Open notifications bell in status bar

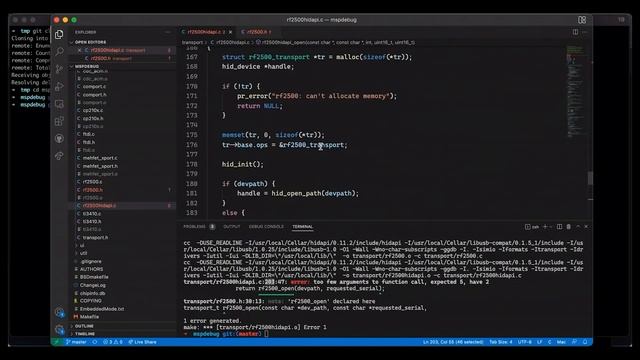585,342
